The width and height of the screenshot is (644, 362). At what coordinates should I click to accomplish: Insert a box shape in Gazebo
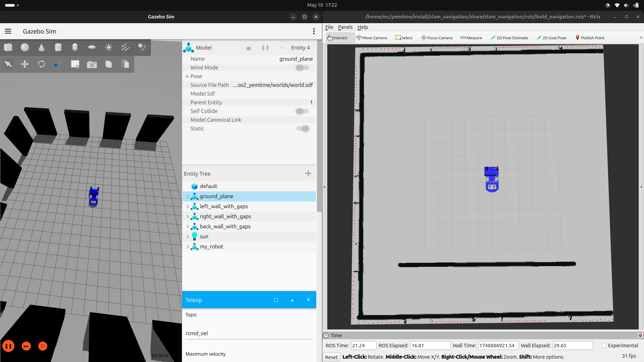pyautogui.click(x=8, y=47)
